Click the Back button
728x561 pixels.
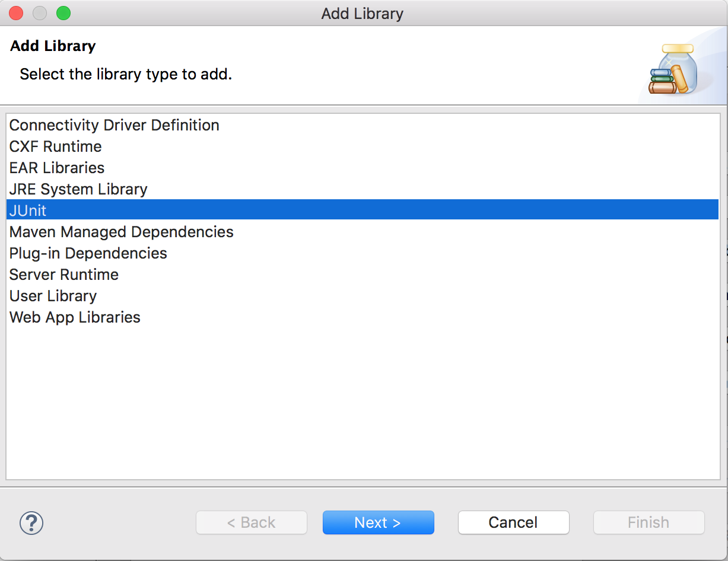coord(251,522)
